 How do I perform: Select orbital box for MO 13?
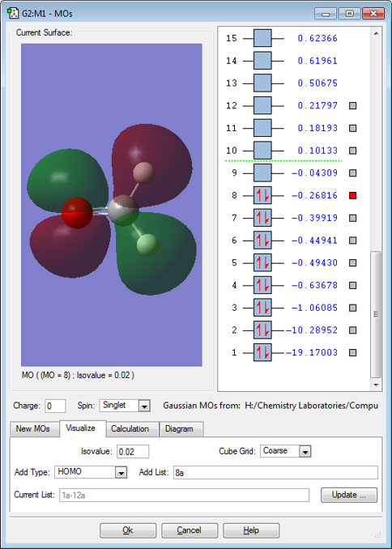point(262,83)
